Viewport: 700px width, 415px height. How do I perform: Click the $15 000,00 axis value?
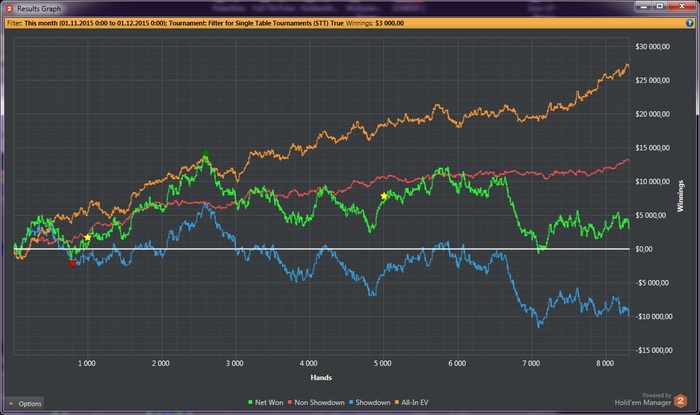[x=652, y=148]
